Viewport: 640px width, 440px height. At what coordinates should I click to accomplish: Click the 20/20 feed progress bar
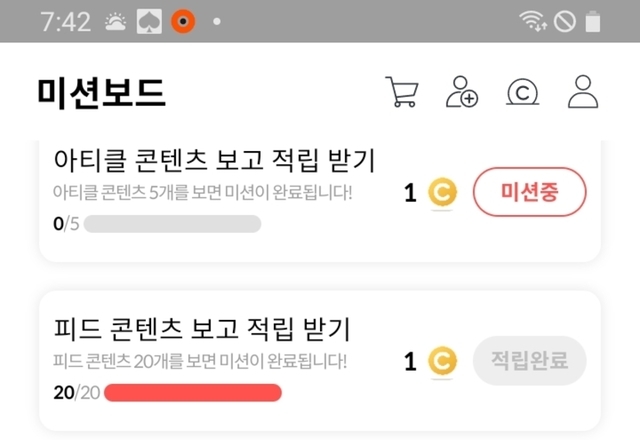point(192,392)
